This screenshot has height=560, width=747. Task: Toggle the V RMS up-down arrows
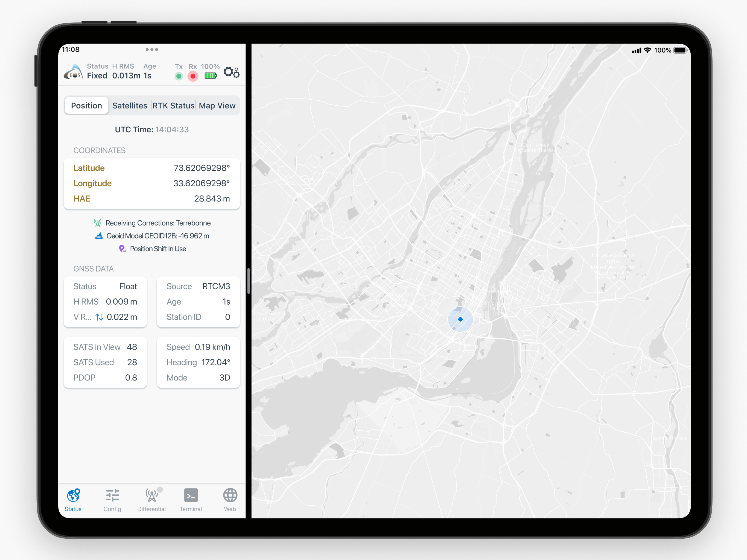pyautogui.click(x=99, y=317)
